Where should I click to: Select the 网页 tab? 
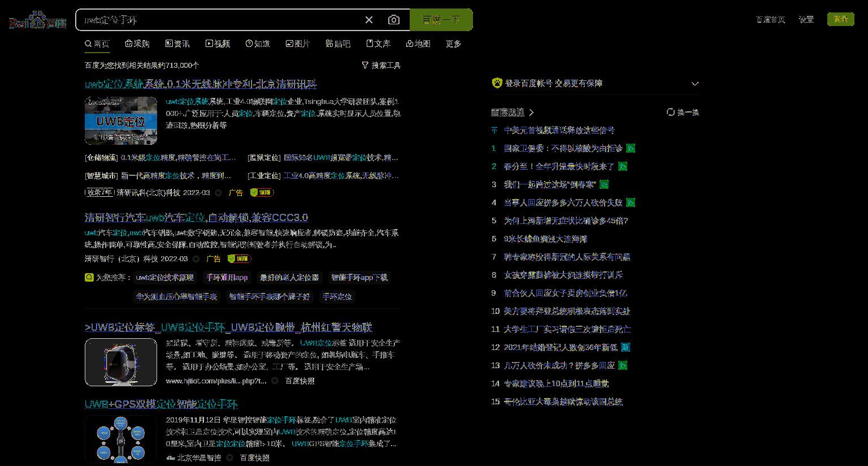pyautogui.click(x=97, y=44)
